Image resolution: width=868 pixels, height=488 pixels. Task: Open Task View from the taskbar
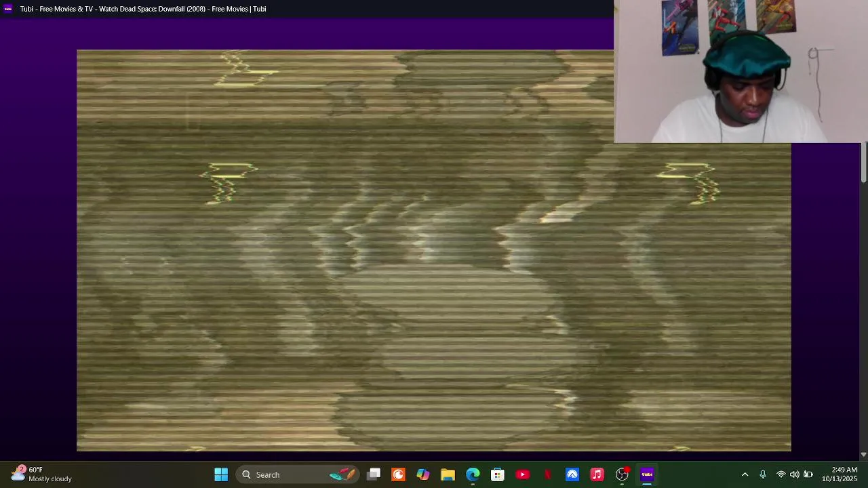point(374,474)
